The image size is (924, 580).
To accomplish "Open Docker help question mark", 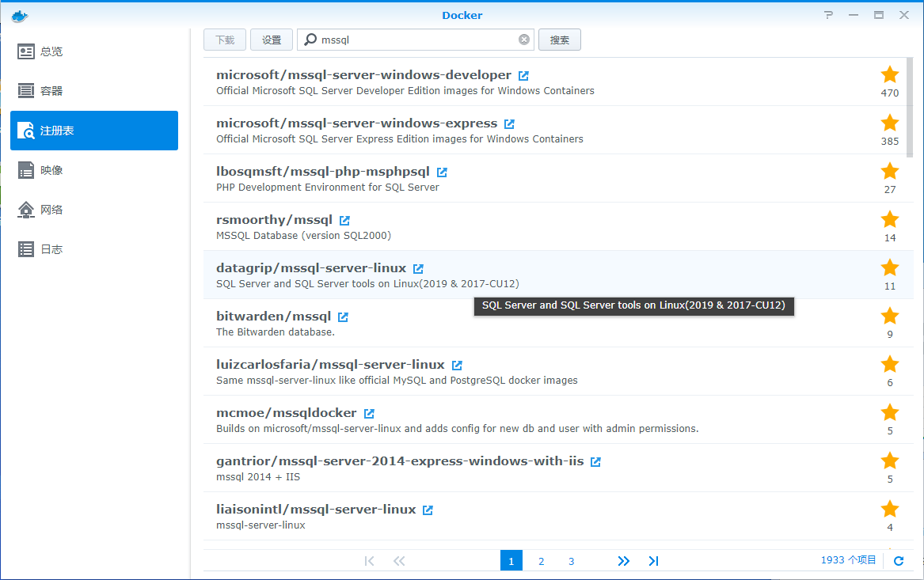I will pos(828,15).
